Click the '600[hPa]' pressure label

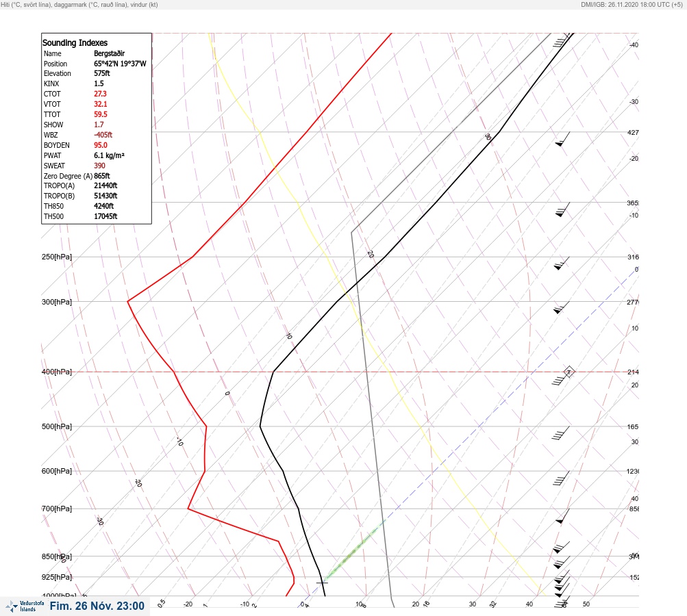[57, 472]
